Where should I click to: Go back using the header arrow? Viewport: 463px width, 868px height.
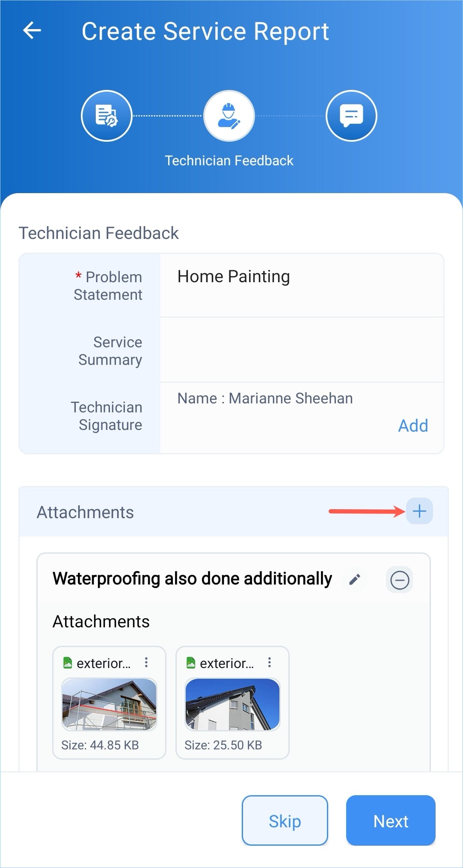click(x=32, y=30)
